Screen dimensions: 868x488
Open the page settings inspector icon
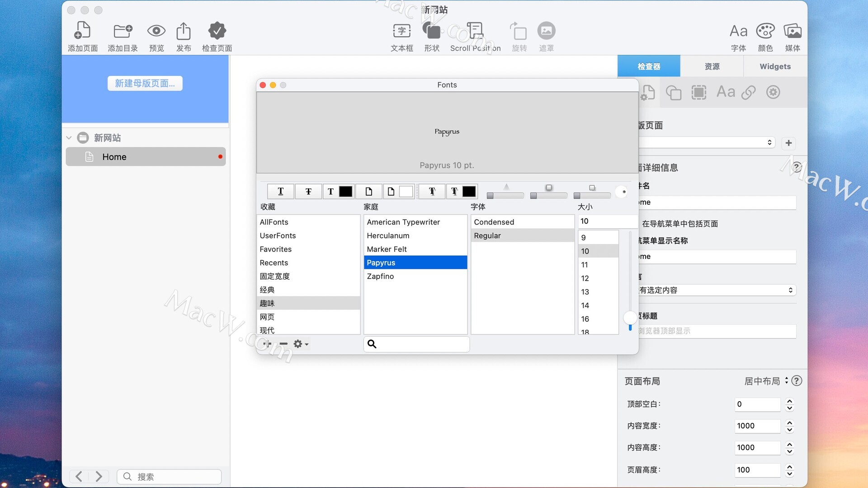648,92
